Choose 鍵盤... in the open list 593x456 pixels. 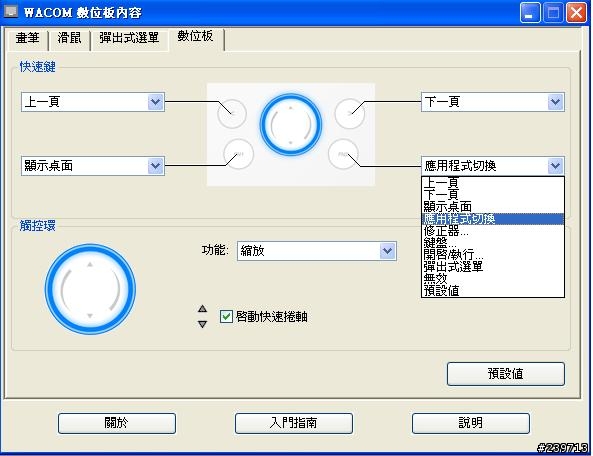(493, 243)
